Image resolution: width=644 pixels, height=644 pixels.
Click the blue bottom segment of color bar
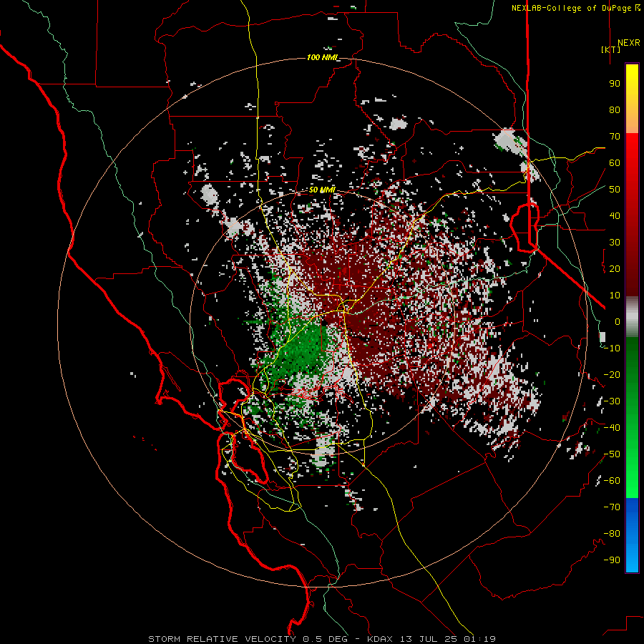pyautogui.click(x=632, y=535)
